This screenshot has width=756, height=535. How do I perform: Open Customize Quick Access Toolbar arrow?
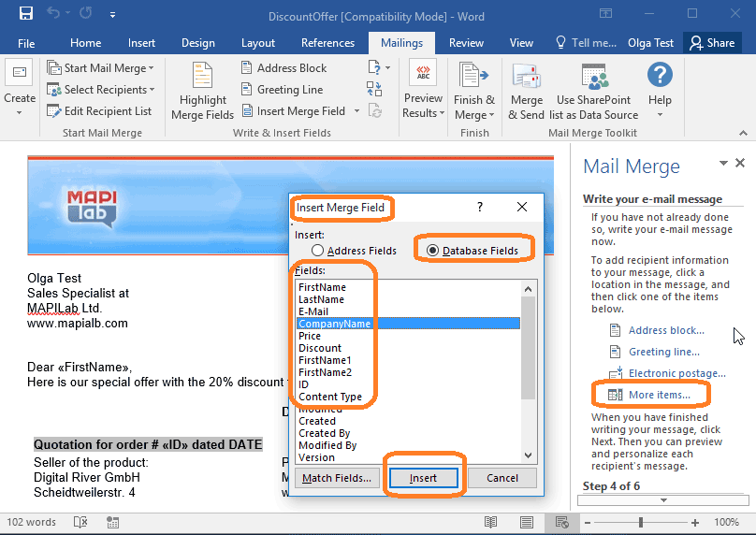[x=112, y=15]
